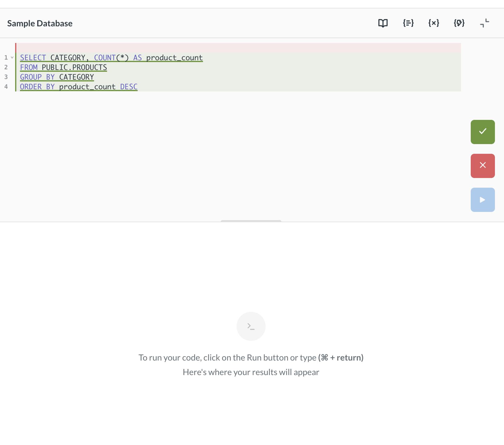Click the terminal prompt icon in the results area
This screenshot has width=504, height=445.
[251, 326]
